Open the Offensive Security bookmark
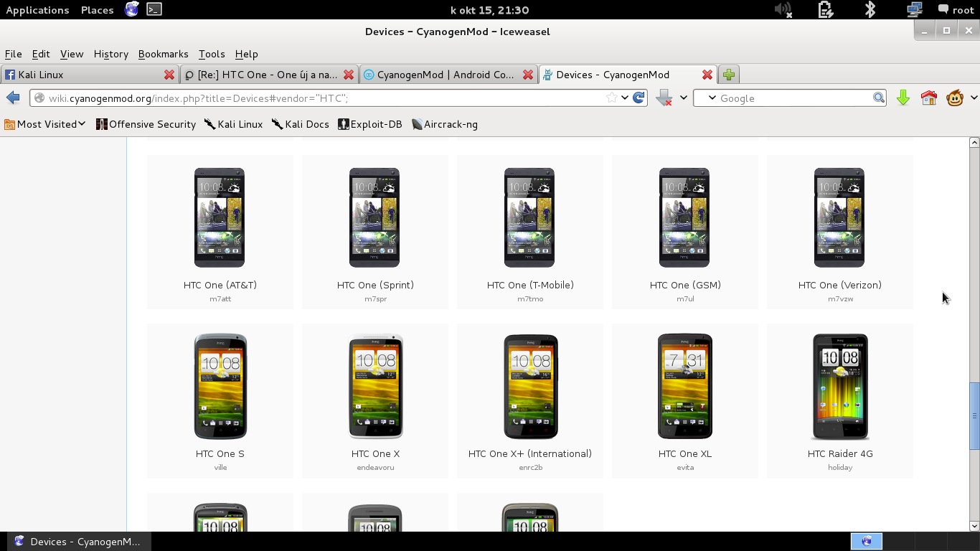This screenshot has width=980, height=551. (x=146, y=124)
